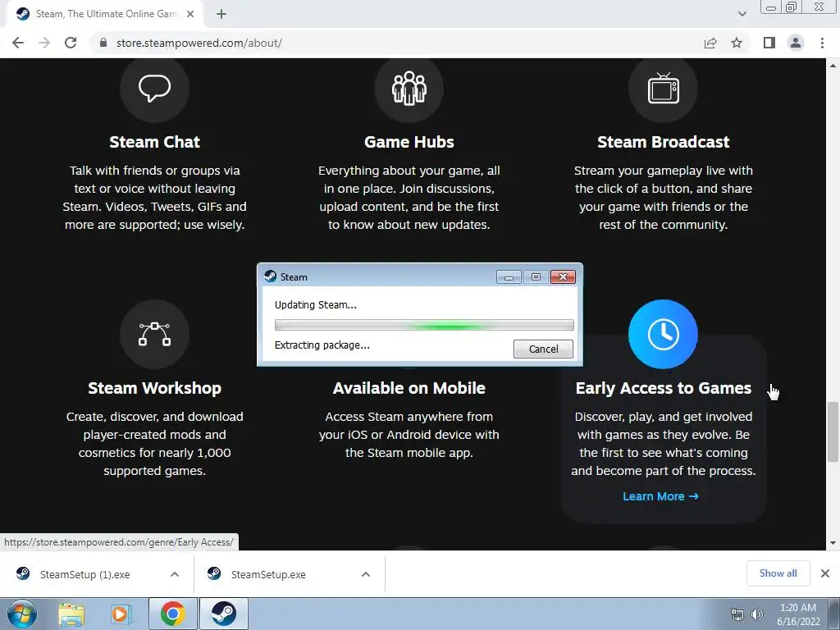Click the Early Access clock icon

click(663, 335)
